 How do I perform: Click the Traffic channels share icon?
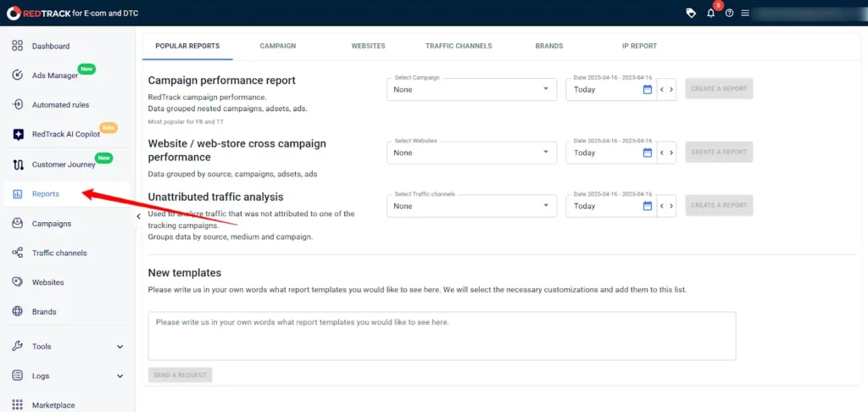point(17,253)
